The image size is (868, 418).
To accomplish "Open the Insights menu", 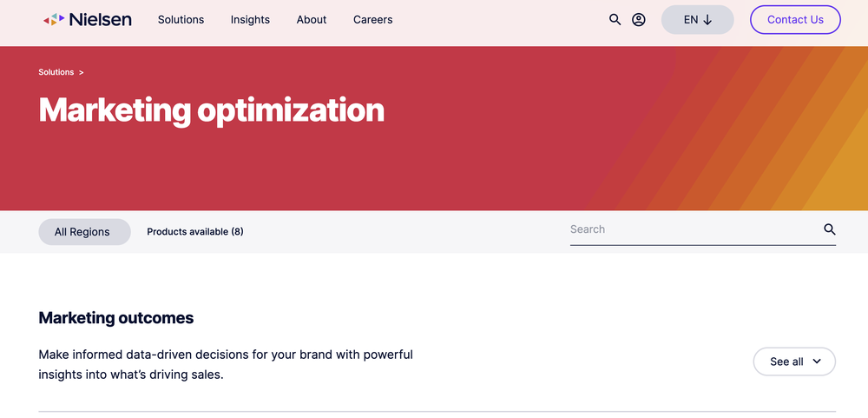I will 250,19.
